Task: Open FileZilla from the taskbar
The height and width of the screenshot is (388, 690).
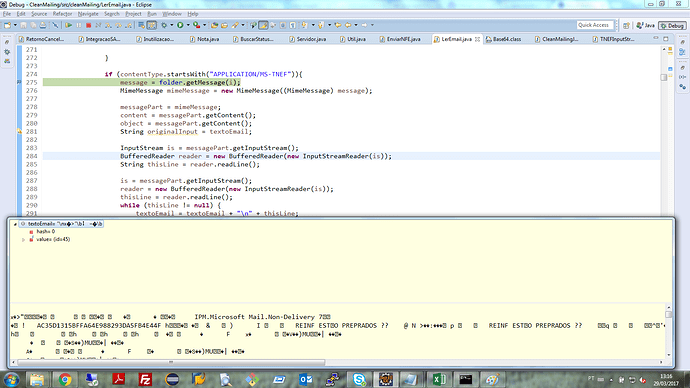Action: tap(145, 379)
